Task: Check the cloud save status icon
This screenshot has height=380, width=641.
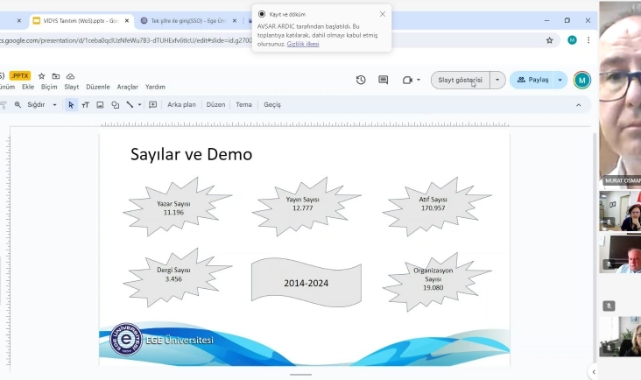Action: (70, 76)
